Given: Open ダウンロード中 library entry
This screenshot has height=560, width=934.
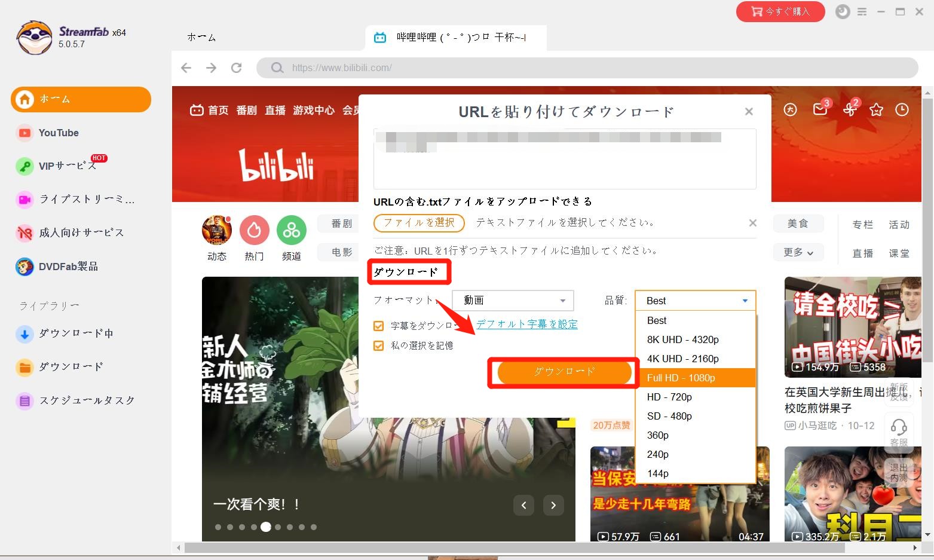Looking at the screenshot, I should 65,333.
